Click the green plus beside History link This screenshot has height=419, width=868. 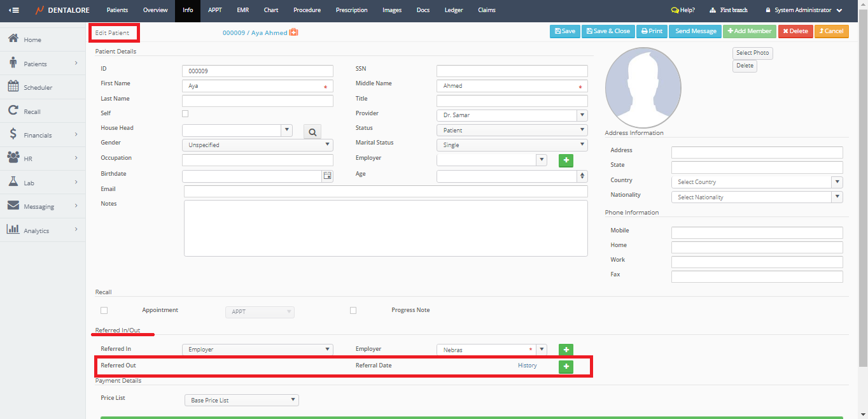[566, 367]
